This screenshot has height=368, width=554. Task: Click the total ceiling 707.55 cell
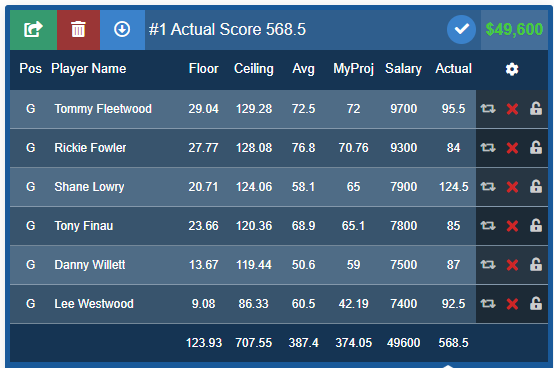[x=254, y=343]
